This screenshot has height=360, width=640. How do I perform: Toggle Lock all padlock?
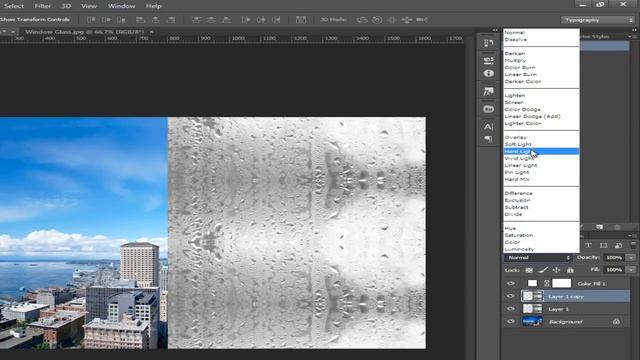coord(570,270)
